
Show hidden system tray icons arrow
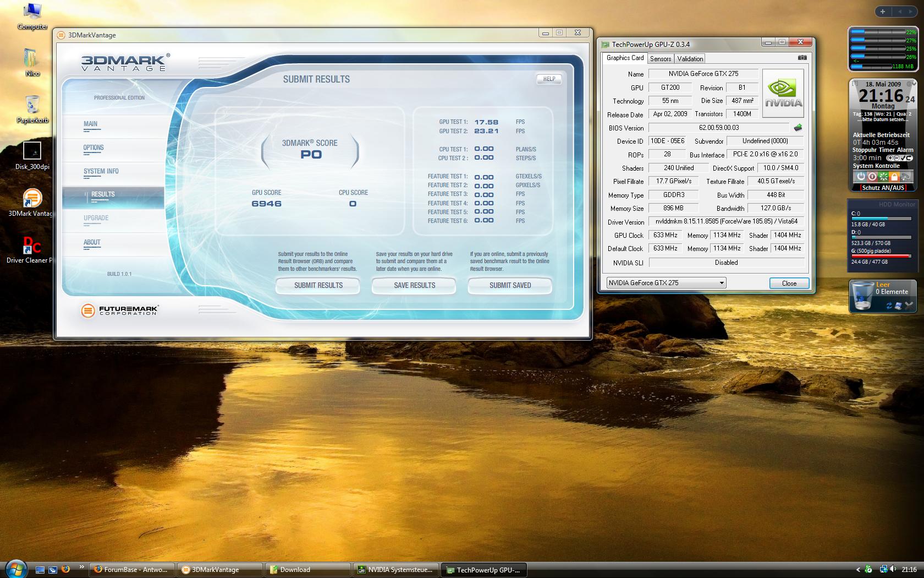tap(858, 570)
